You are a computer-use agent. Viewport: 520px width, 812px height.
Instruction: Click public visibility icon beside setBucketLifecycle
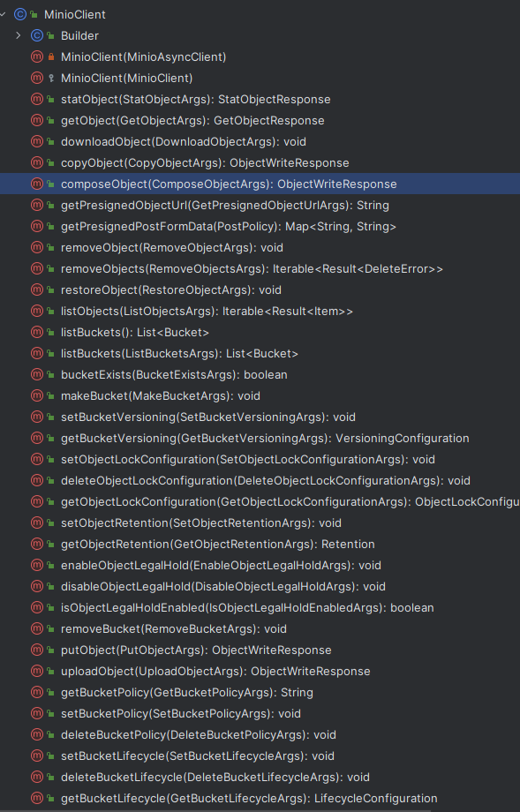pyautogui.click(x=50, y=756)
